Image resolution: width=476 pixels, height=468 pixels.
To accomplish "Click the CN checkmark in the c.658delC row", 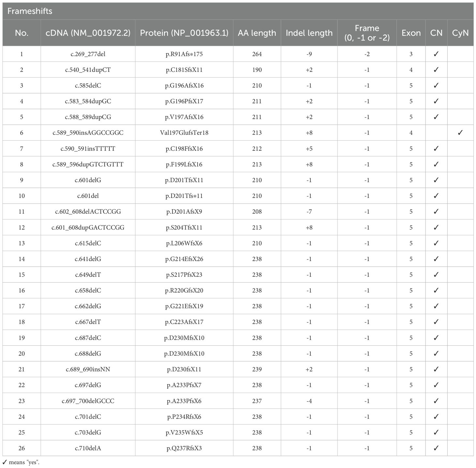I will coord(436,290).
